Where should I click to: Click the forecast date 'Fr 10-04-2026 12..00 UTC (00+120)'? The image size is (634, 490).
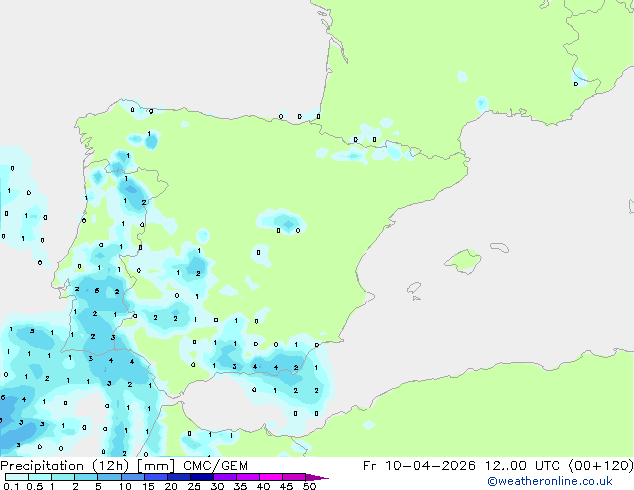498,466
